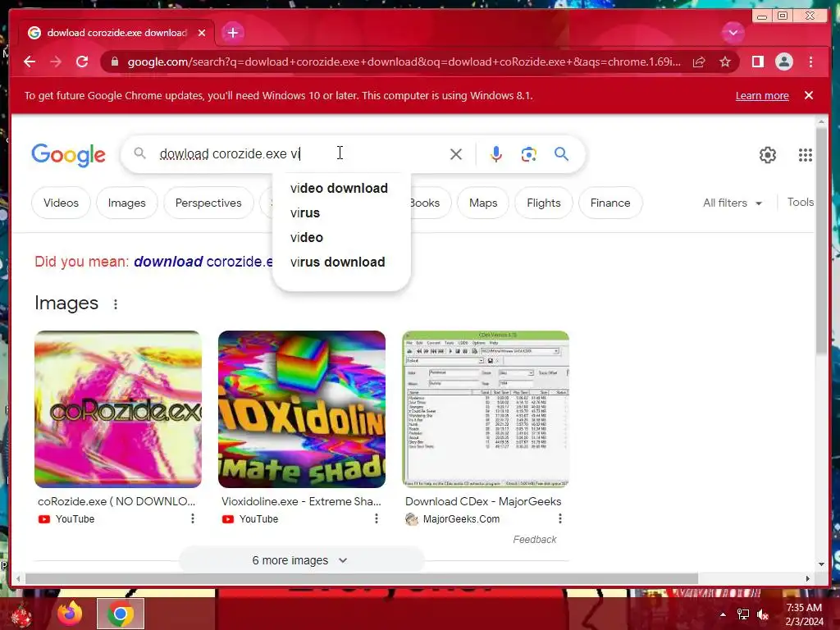Open the coRozide.exe thumbnail image
Image resolution: width=840 pixels, height=630 pixels.
(118, 409)
